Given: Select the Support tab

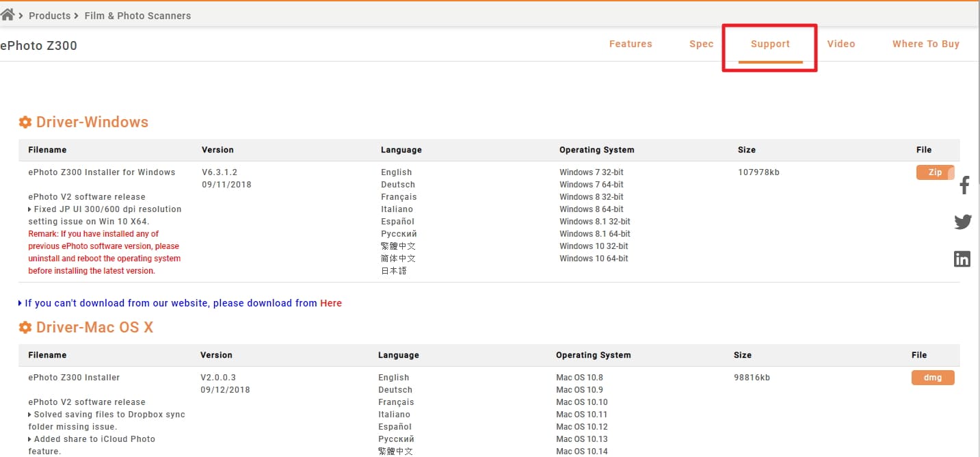Looking at the screenshot, I should point(770,44).
